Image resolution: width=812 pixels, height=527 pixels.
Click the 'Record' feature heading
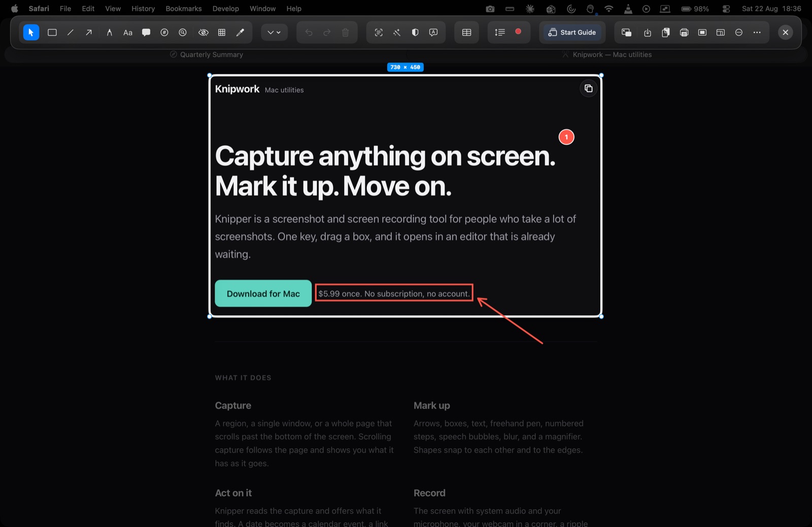pyautogui.click(x=429, y=493)
